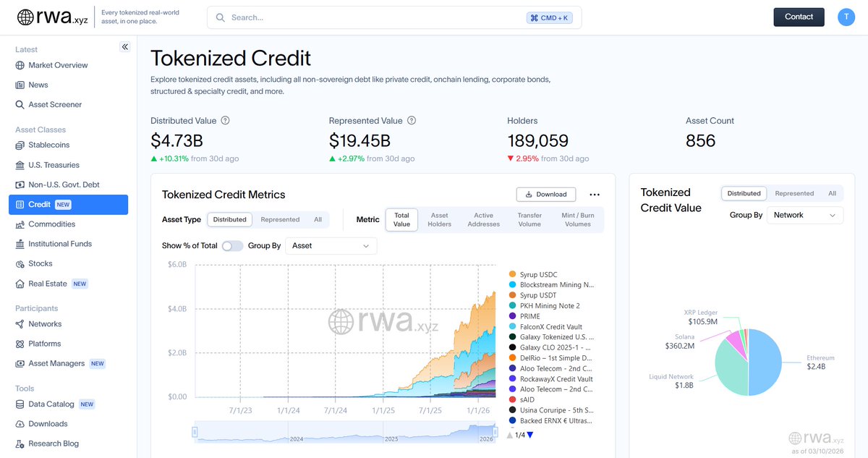The image size is (868, 458).
Task: Select Active Addresses metric tab
Action: (483, 220)
